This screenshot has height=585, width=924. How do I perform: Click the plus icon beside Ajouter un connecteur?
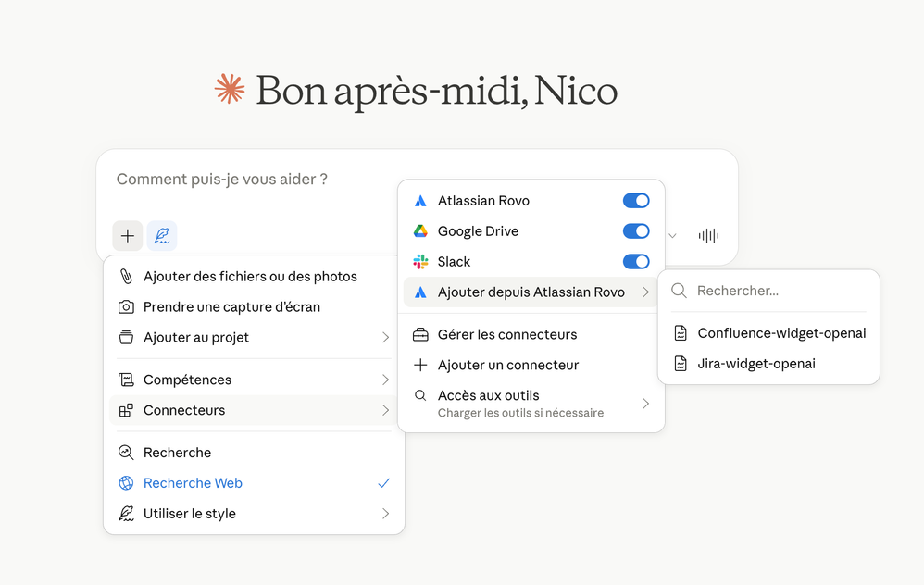point(420,366)
